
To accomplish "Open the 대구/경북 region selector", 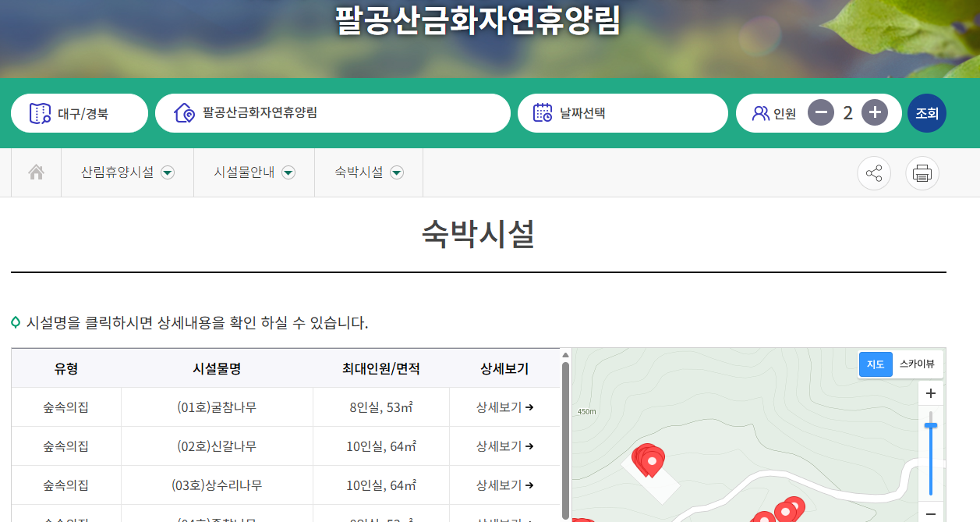I will 80,113.
